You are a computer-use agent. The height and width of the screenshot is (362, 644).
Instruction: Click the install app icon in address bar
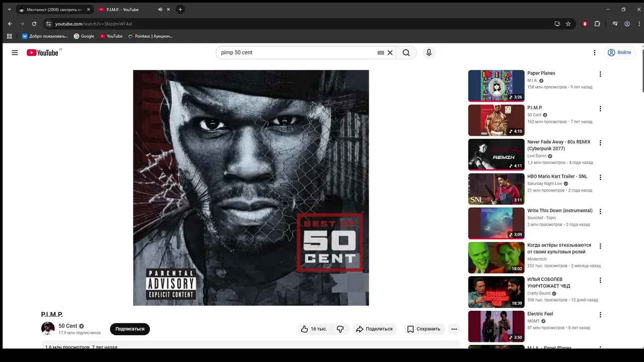pos(557,24)
